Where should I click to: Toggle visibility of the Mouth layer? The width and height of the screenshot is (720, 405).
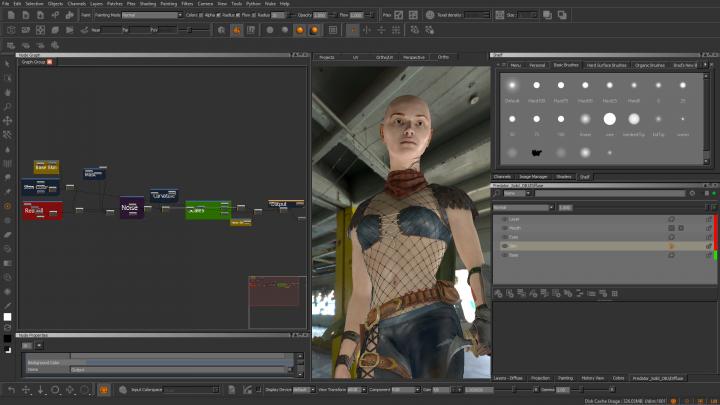[x=504, y=227]
